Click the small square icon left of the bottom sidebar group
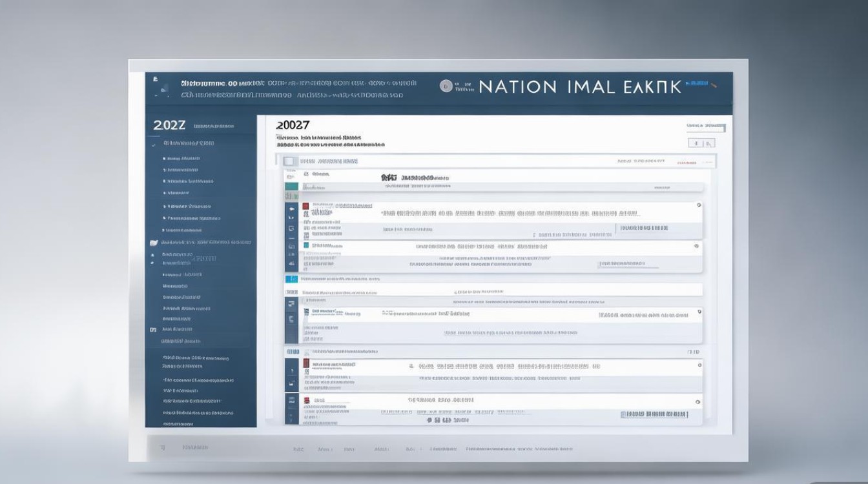The width and height of the screenshot is (868, 484). coord(153,329)
